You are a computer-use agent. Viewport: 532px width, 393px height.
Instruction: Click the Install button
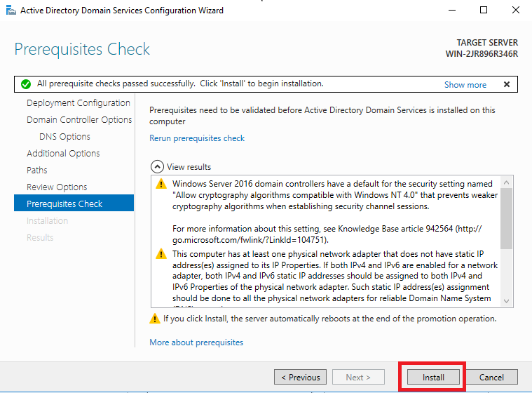433,377
